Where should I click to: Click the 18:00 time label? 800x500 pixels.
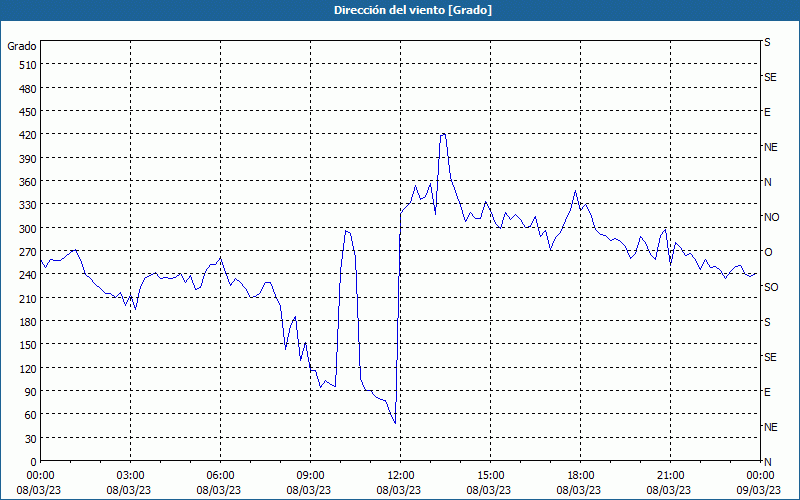581,476
